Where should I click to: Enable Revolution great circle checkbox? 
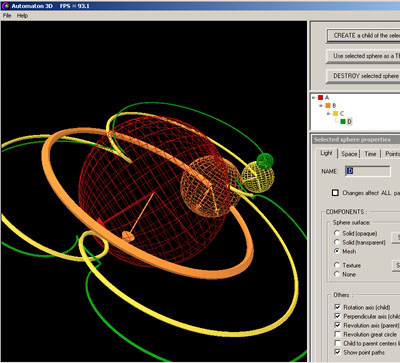[x=337, y=334]
